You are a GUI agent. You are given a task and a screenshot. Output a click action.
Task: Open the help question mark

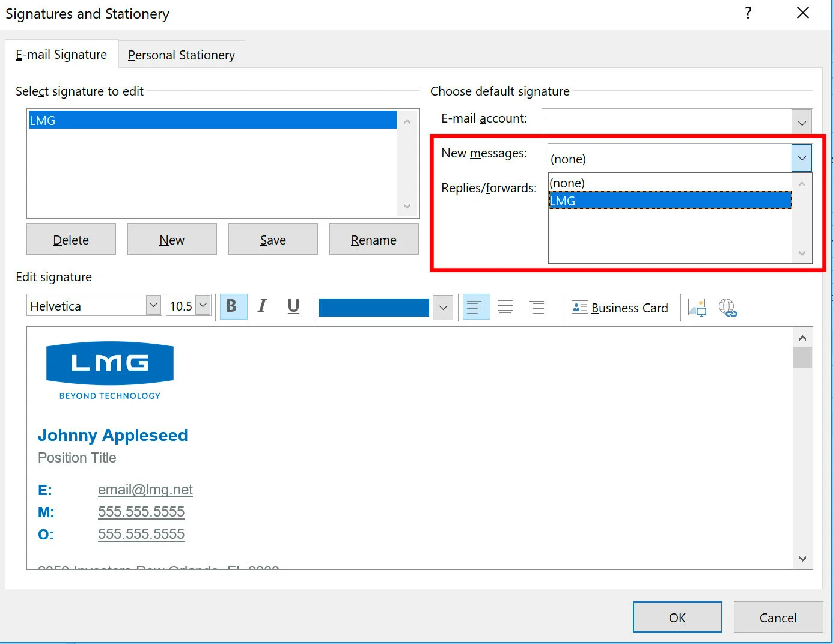(x=748, y=13)
